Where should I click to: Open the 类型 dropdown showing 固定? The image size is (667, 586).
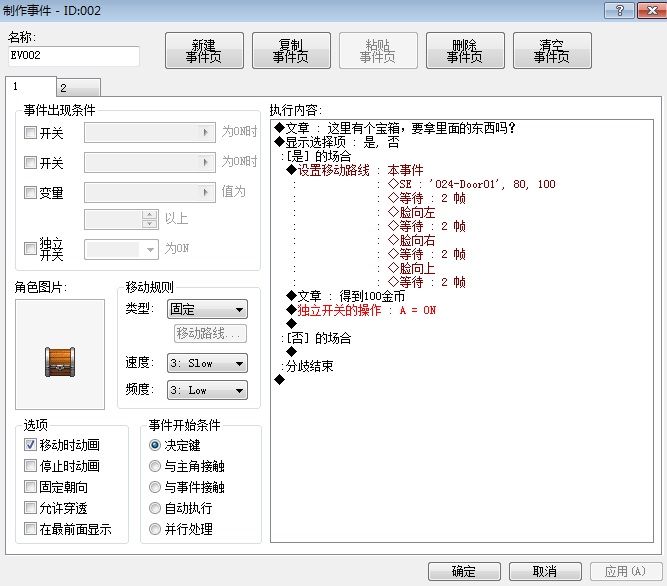(207, 309)
